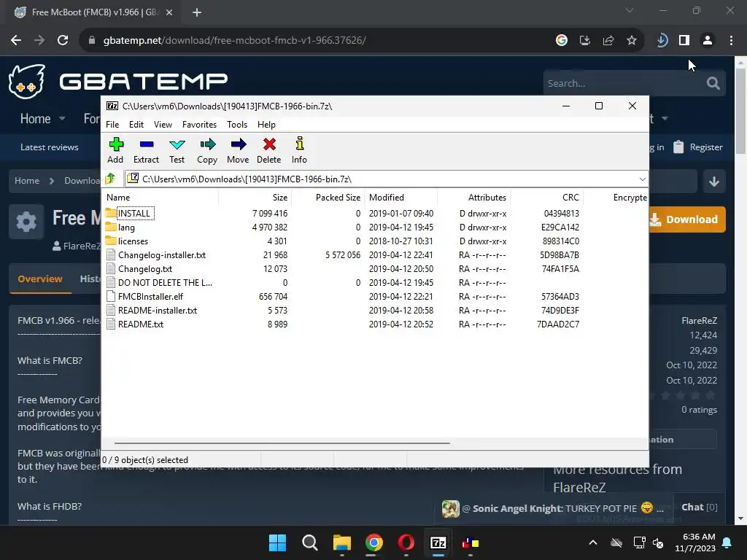The image size is (747, 560).
Task: Bookmark this page with the star icon
Action: click(632, 41)
